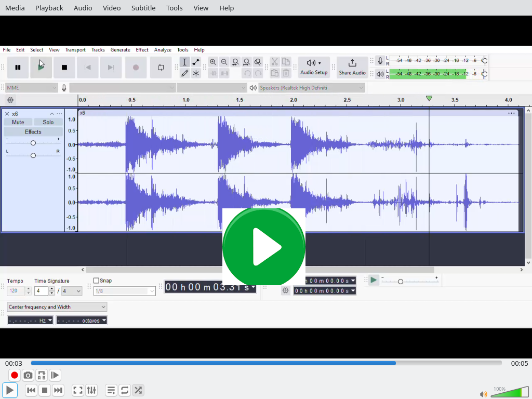Toggle VLC random shuffle playback

click(138, 390)
